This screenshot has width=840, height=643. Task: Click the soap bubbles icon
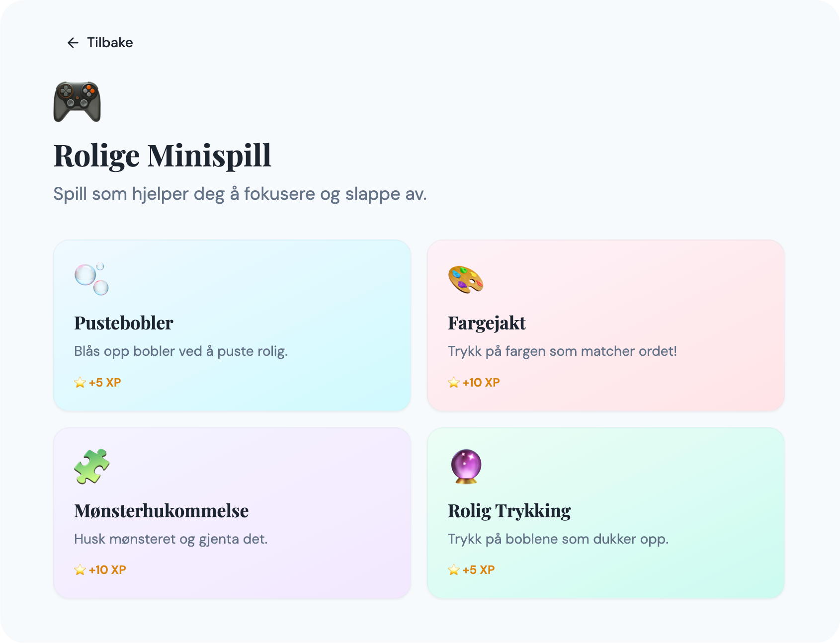(91, 279)
